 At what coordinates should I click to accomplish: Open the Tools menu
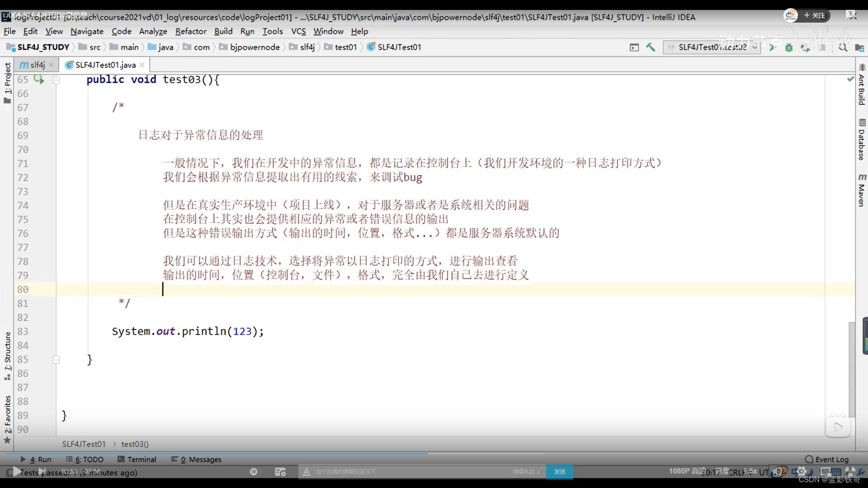pos(273,31)
